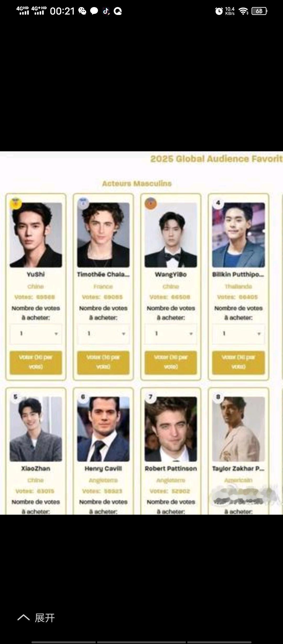Viewport: 283px width, 644px height.
Task: Select the Acteurs Masculins category heading
Action: (137, 184)
